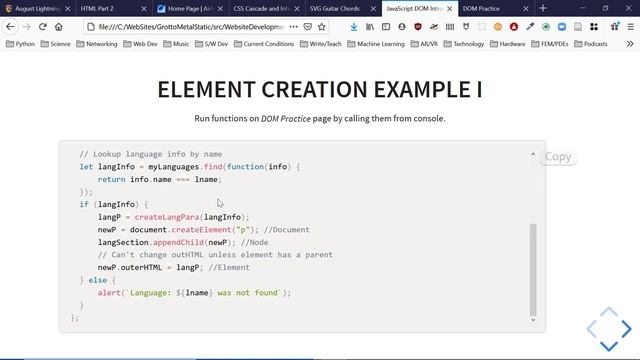640x360 pixels.
Task: Reload the current page
Action: [x=43, y=27]
